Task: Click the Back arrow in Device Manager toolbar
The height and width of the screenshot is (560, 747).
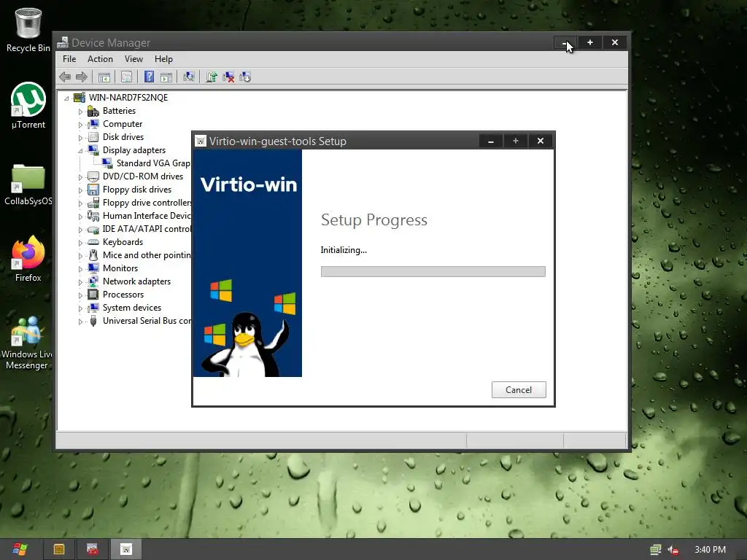Action: (65, 77)
